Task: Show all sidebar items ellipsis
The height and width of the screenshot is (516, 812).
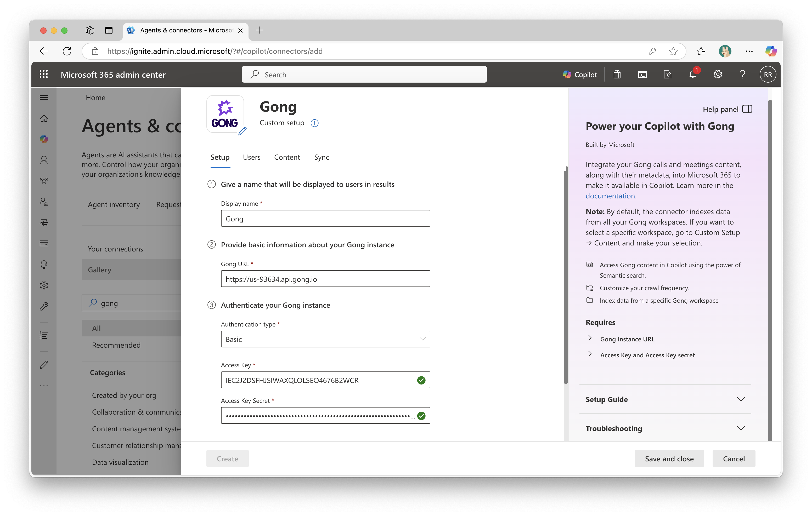Action: point(44,386)
